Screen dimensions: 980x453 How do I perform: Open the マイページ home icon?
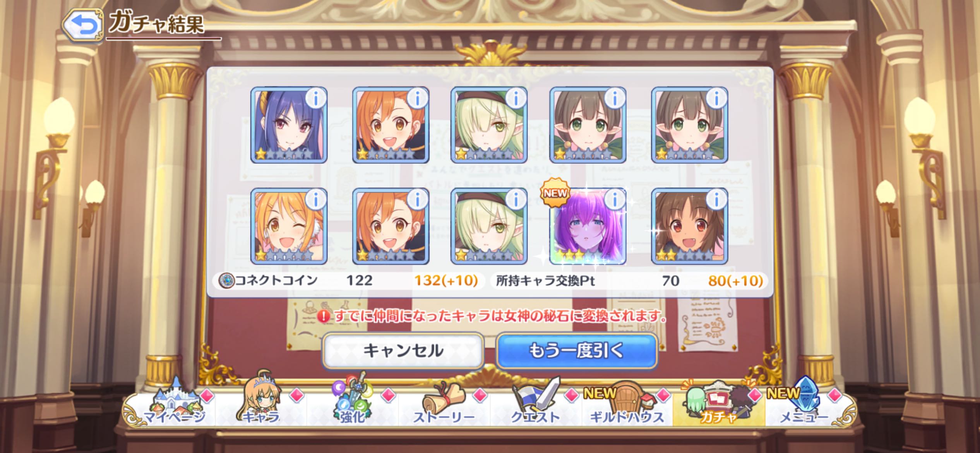point(174,403)
